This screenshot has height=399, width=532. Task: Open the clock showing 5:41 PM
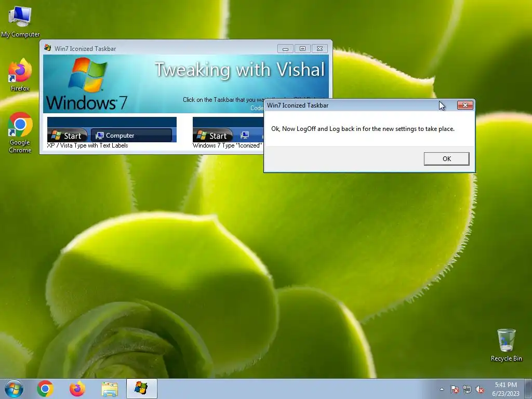coord(506,389)
